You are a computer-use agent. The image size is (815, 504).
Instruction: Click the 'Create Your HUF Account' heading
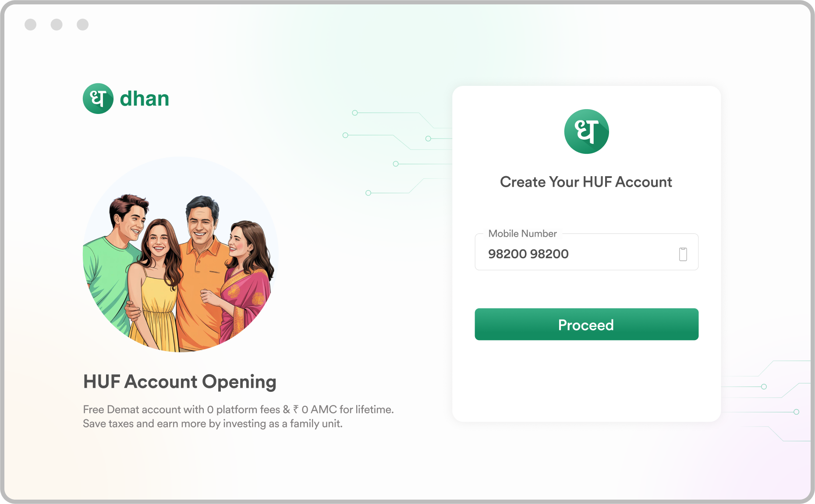(x=586, y=182)
